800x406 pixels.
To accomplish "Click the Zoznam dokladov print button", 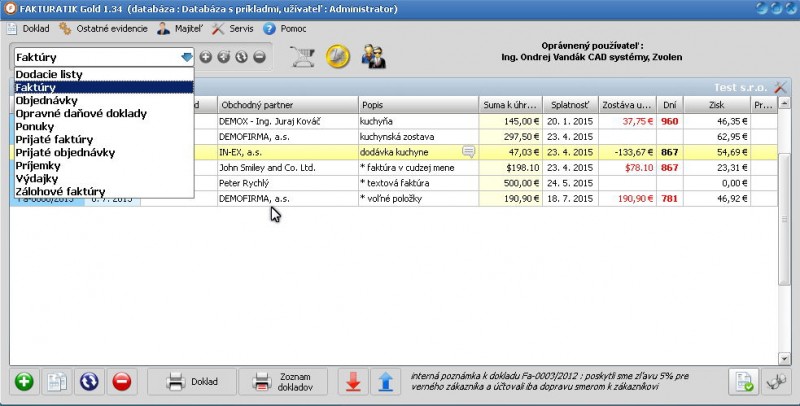I will pyautogui.click(x=283, y=382).
